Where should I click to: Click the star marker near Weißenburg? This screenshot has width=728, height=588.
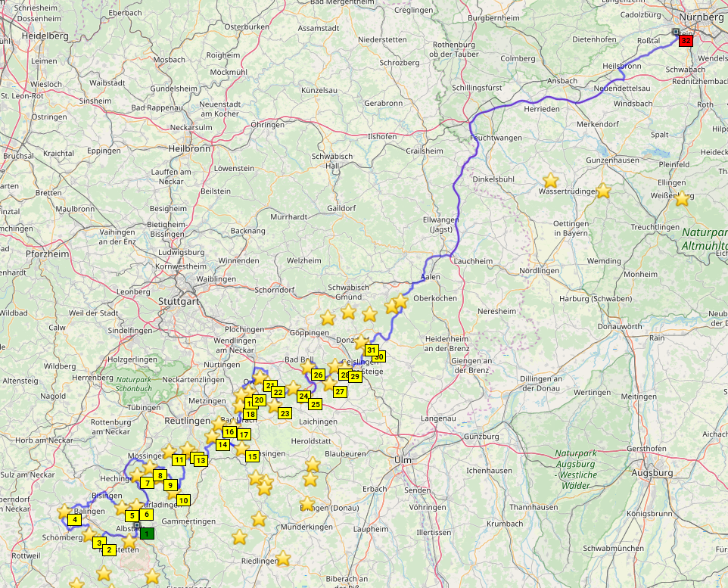682,198
